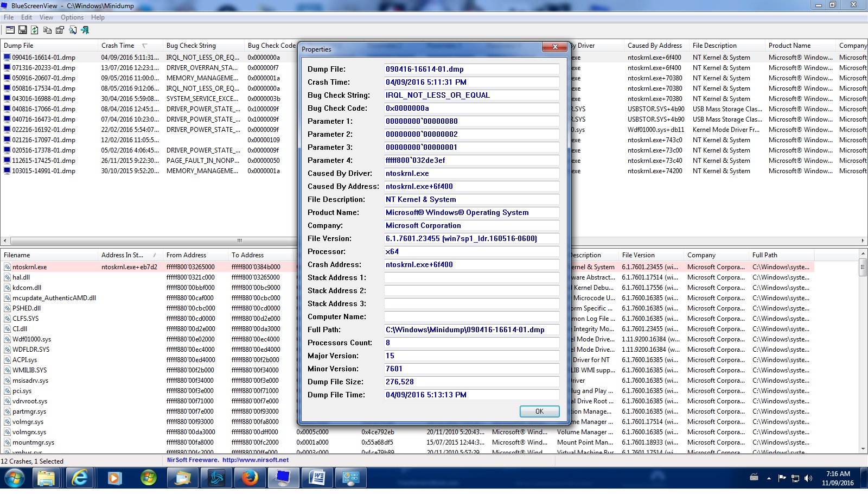Sort drivers by Filename column header

pyautogui.click(x=49, y=255)
